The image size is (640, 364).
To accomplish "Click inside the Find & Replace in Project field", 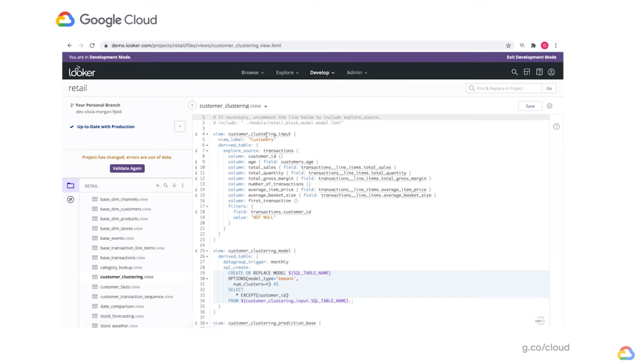I will [x=503, y=88].
